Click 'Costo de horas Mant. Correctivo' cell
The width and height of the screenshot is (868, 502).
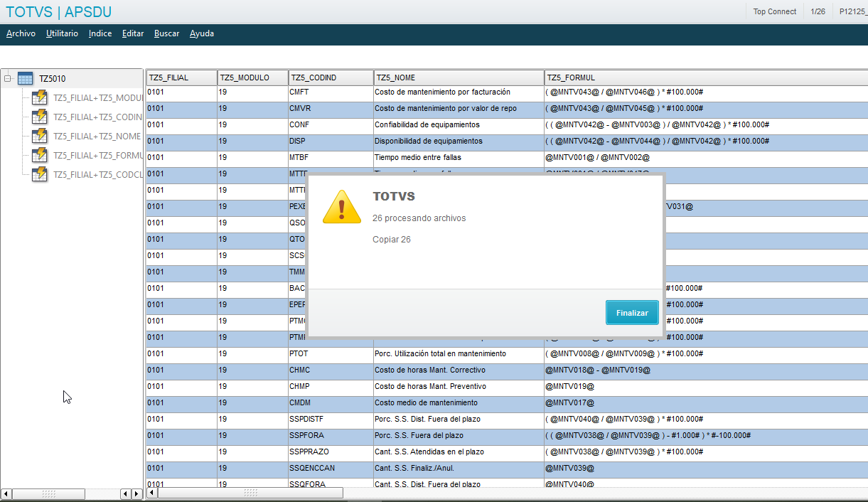tap(459, 370)
